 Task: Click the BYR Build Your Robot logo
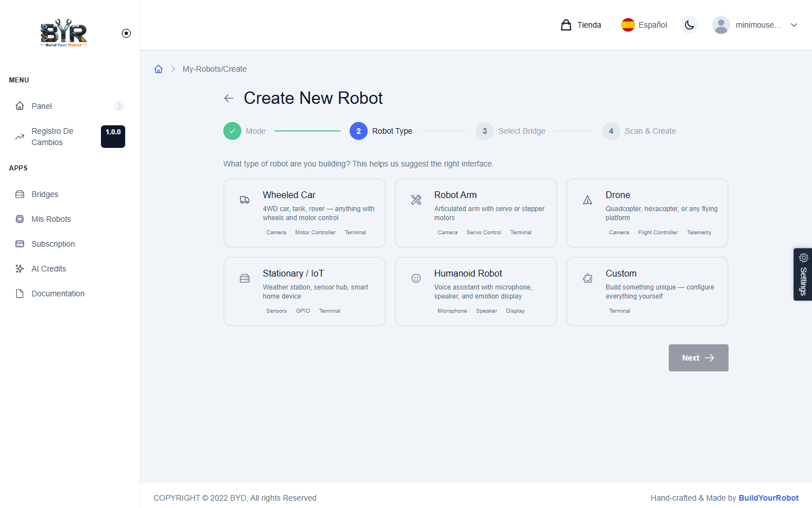(64, 33)
